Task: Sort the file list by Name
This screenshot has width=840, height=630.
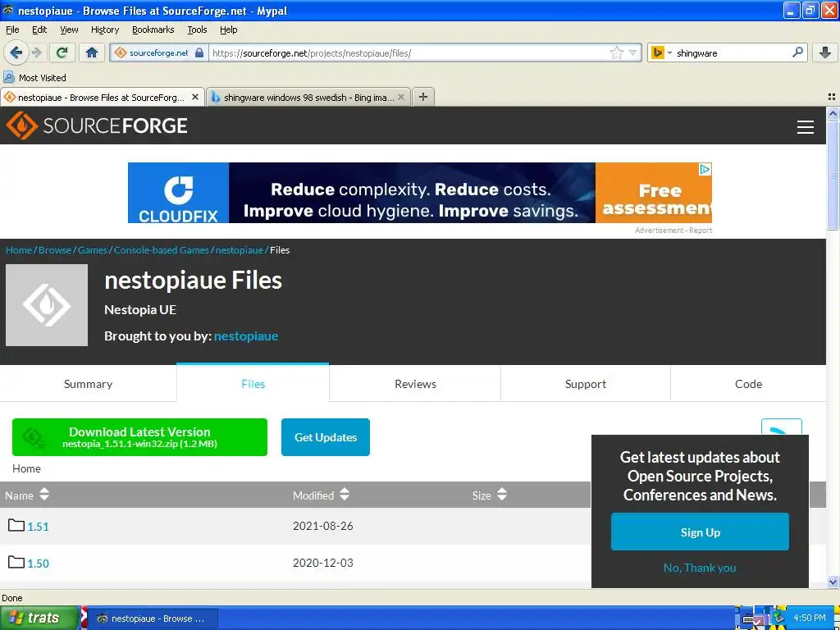Action: point(27,495)
